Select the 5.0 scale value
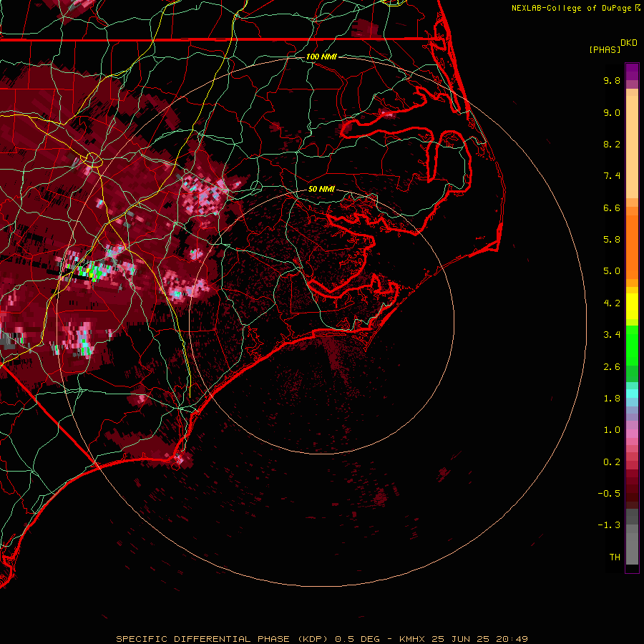This screenshot has width=644, height=644. coord(612,271)
